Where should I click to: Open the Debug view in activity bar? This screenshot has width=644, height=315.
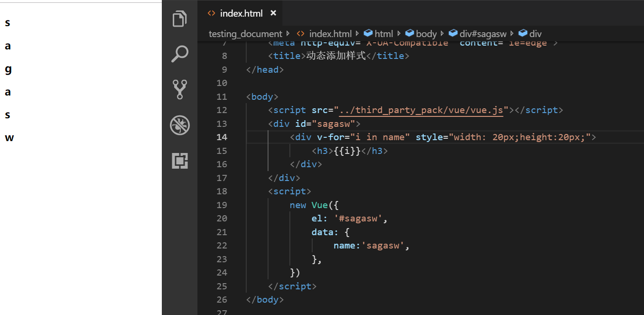pos(180,125)
